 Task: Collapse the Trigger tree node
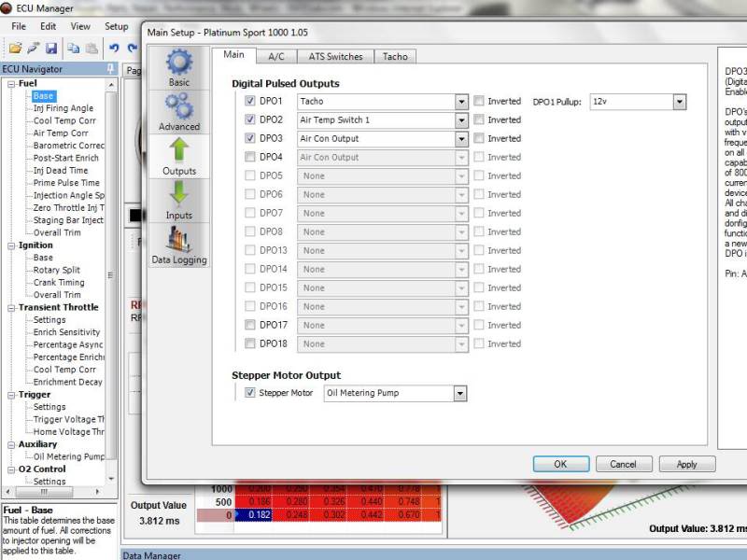(x=11, y=395)
